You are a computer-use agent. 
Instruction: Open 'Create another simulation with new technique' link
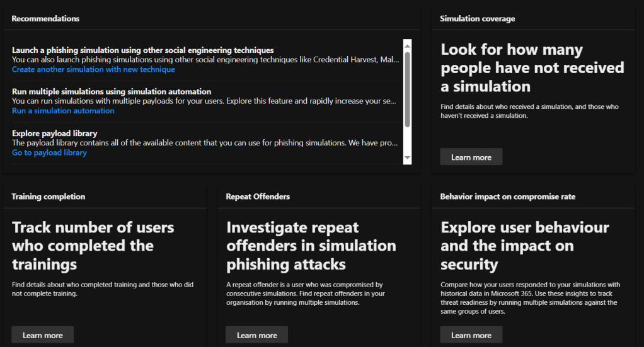point(93,69)
